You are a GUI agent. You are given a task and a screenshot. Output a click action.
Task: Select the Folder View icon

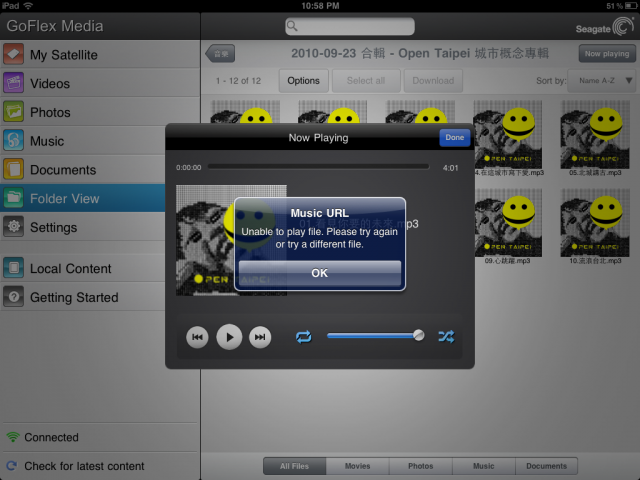click(x=13, y=198)
